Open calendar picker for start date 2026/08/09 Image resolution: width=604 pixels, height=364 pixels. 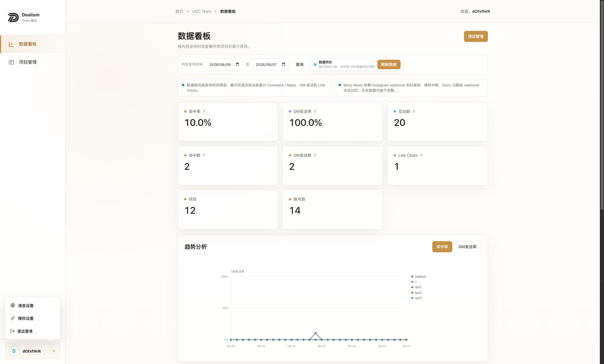[x=238, y=64]
